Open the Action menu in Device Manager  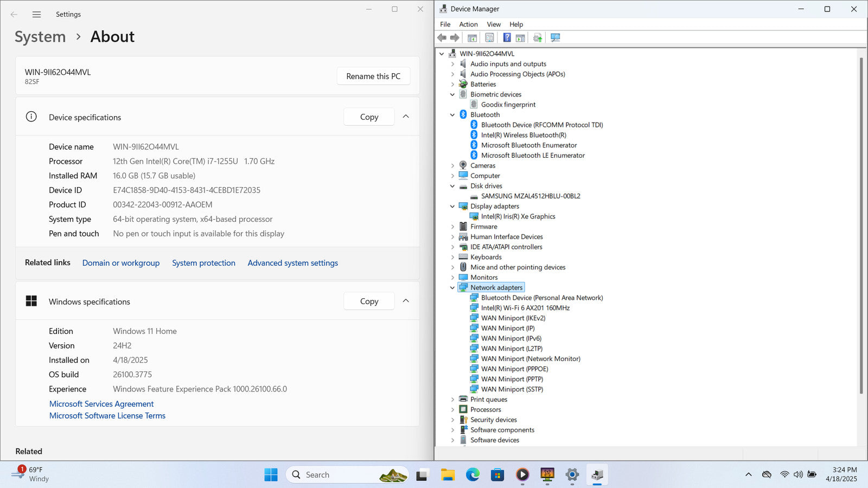(468, 24)
